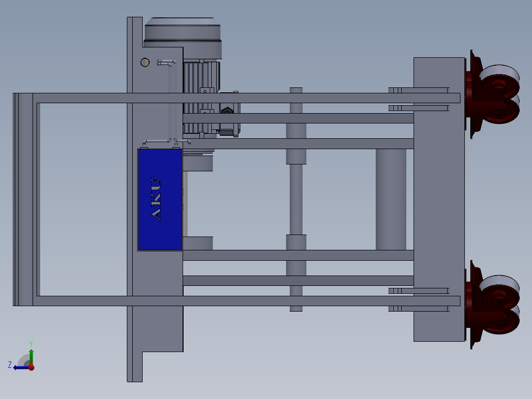This screenshot has height=399, width=532.
Task: Select the large cylindrical roller near right plate
Action: point(391,199)
